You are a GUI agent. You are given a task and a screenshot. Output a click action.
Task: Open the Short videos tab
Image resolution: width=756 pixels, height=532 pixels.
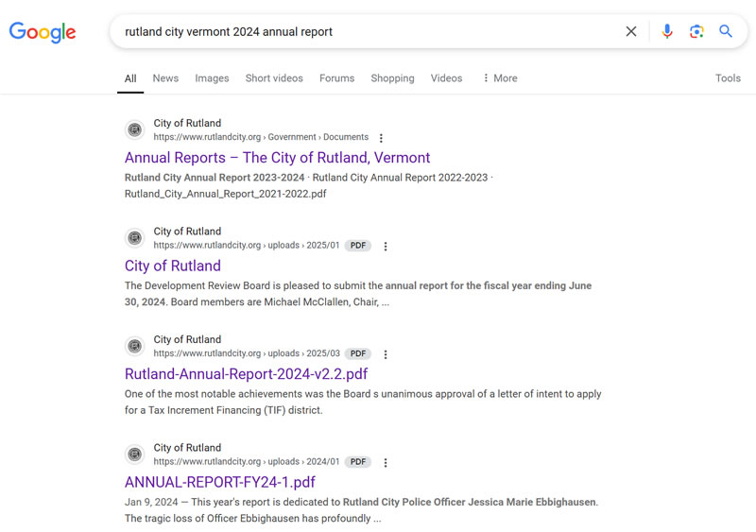tap(274, 78)
